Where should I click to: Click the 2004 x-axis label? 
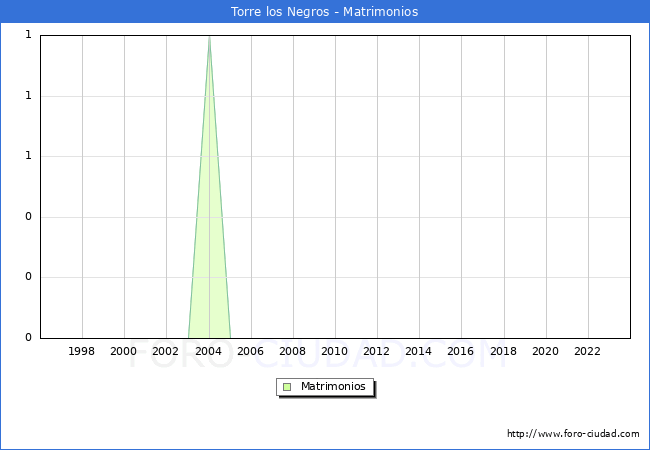coord(208,351)
